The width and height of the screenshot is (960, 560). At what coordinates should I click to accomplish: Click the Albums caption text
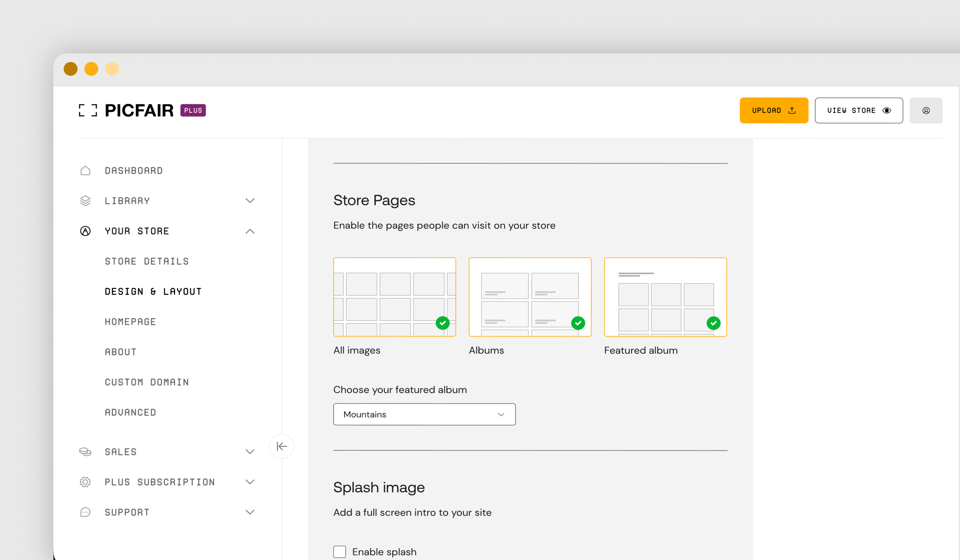tap(486, 350)
